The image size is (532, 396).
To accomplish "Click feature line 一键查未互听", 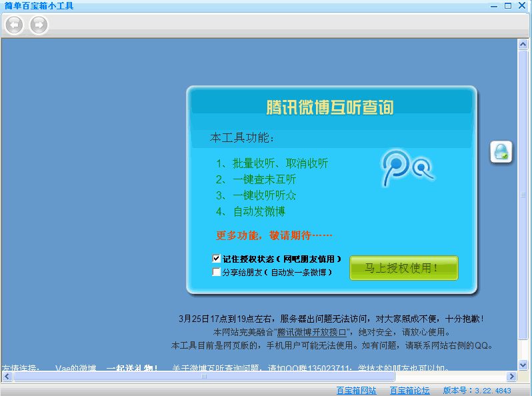I will [256, 179].
